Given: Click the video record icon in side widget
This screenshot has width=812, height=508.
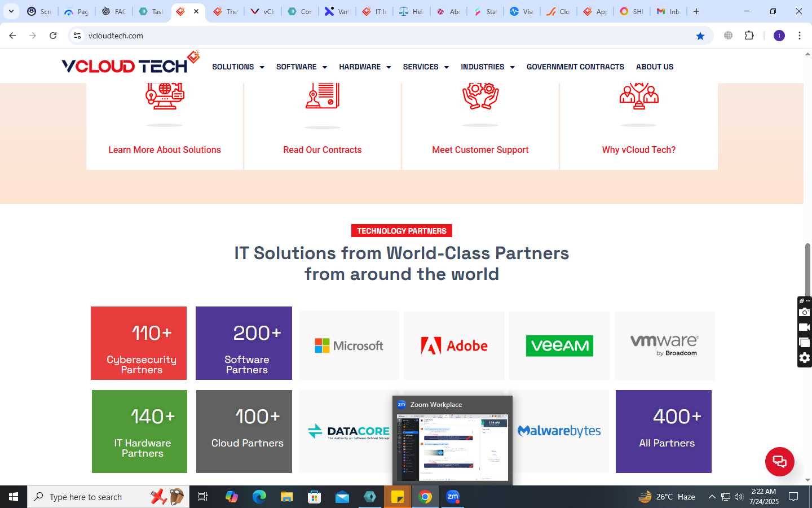Looking at the screenshot, I should tap(805, 327).
